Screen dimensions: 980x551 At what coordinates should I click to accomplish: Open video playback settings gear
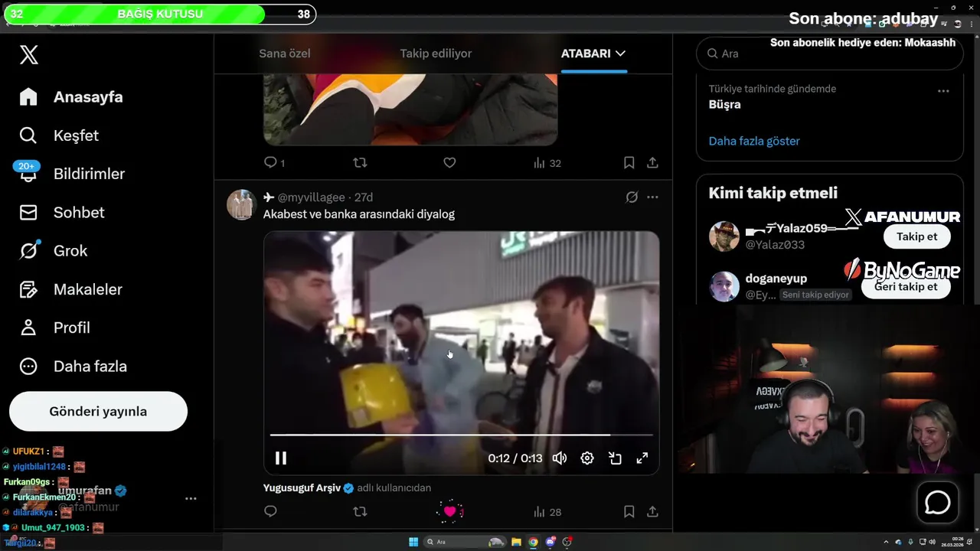tap(587, 458)
